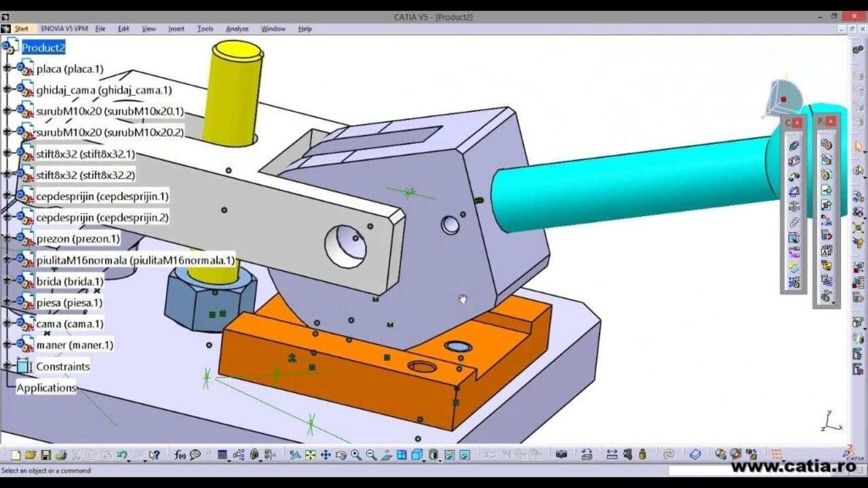Close the C floating toolbar
Viewport: 868px width, 488px height.
797,122
